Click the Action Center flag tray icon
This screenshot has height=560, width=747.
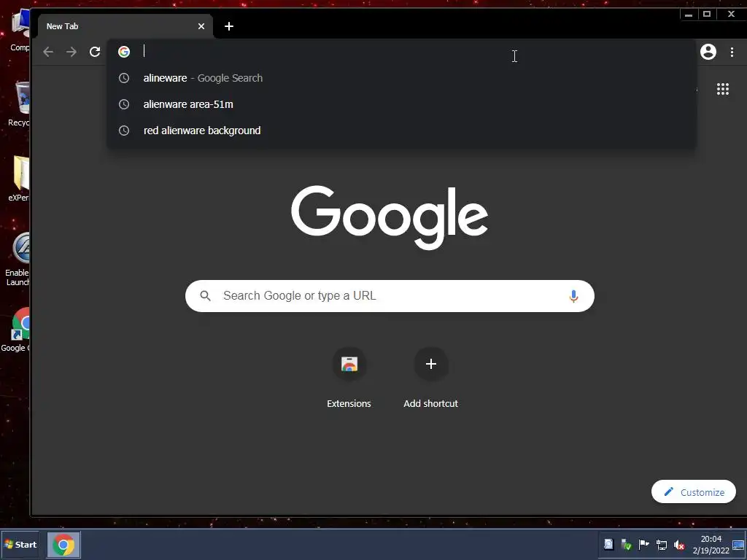coord(643,545)
